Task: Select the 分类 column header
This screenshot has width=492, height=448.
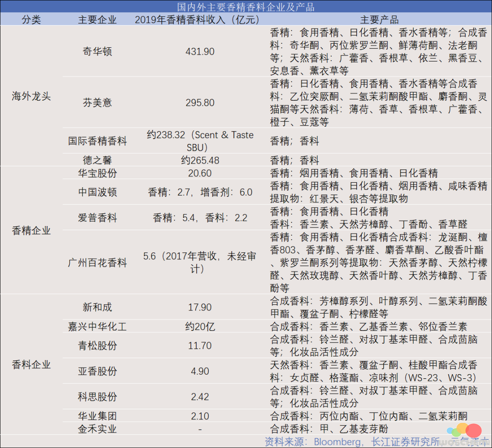Action: coord(31,20)
